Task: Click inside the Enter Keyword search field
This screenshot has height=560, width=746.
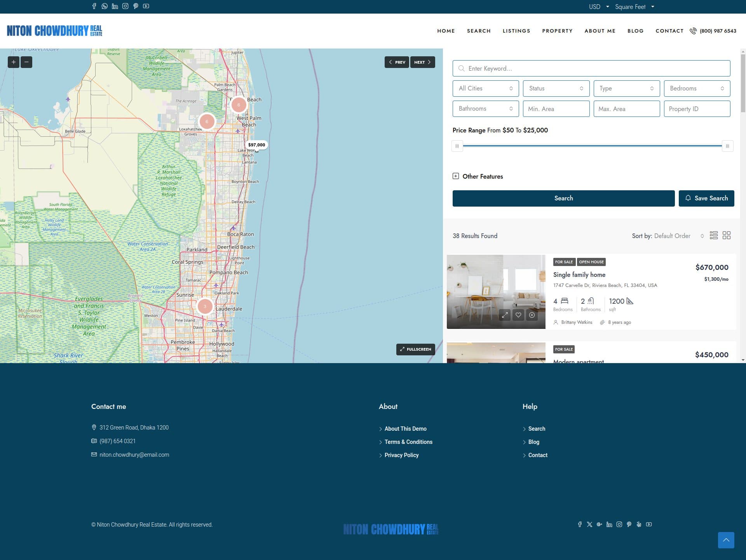Action: tap(591, 68)
